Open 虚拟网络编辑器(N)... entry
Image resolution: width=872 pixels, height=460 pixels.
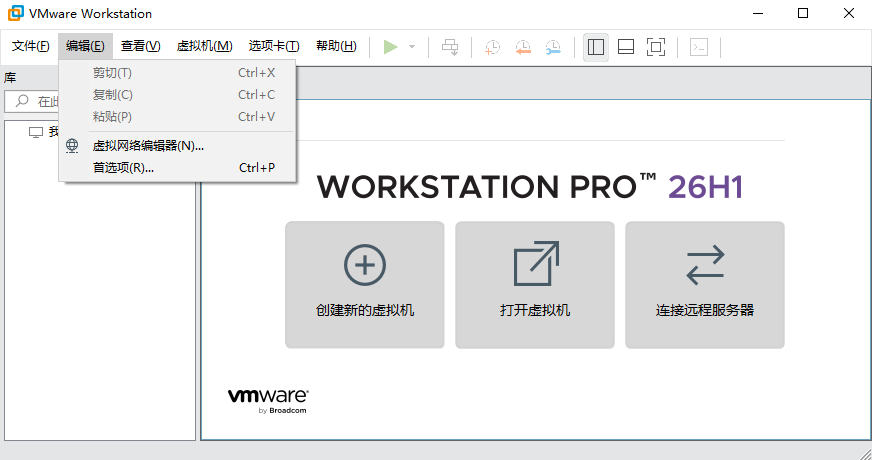(x=177, y=146)
